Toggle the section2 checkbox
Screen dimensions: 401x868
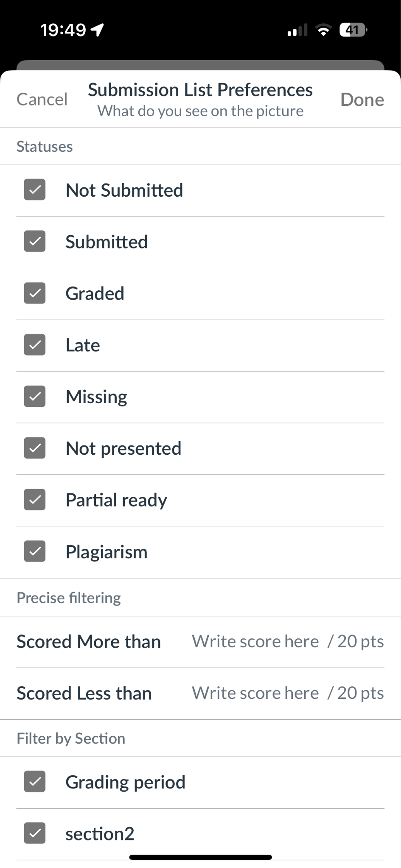click(x=35, y=833)
